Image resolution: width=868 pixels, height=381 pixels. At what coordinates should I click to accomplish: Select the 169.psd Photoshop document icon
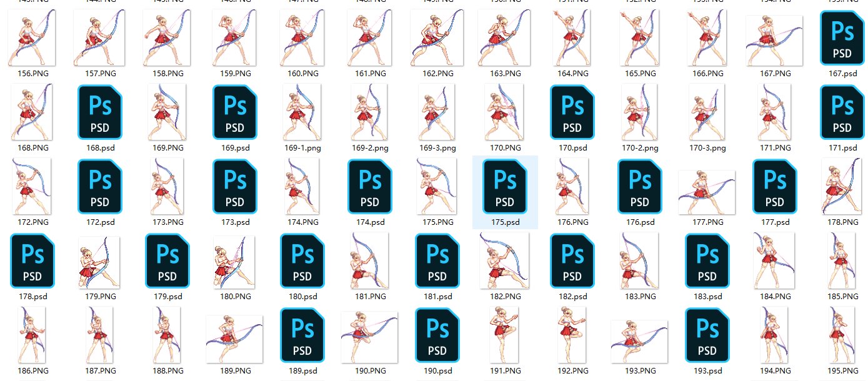tap(235, 112)
